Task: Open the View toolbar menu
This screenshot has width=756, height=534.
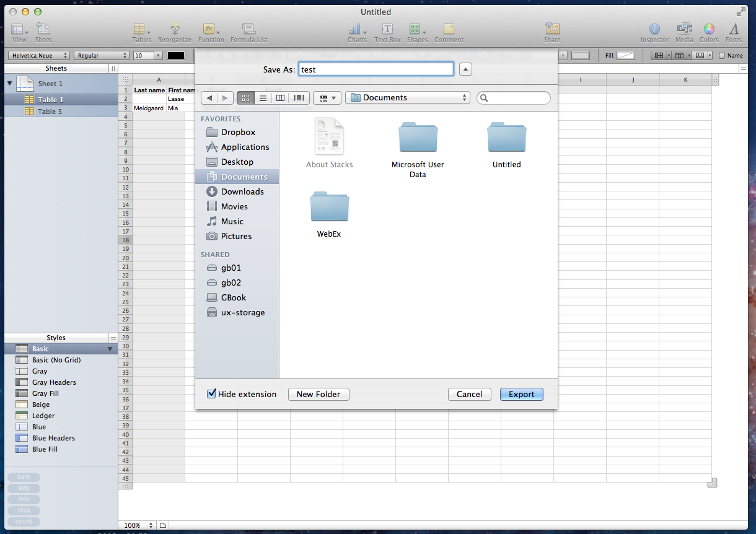Action: click(x=19, y=32)
